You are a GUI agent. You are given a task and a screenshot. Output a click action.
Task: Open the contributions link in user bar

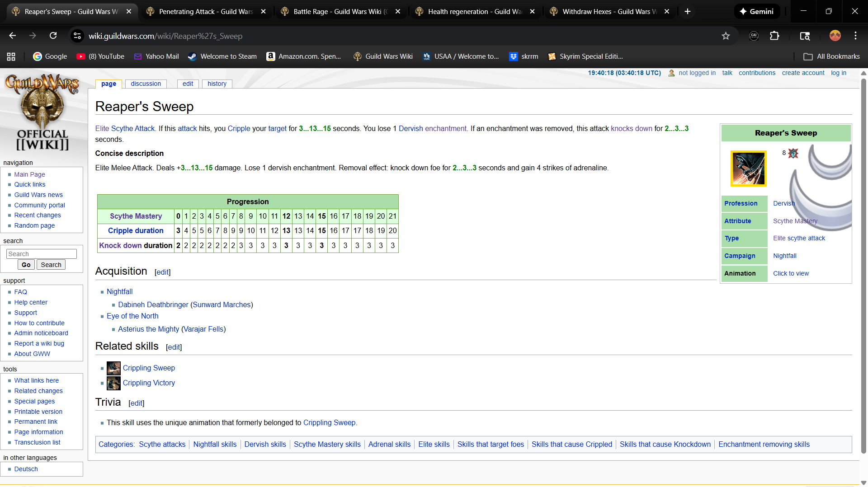tap(757, 73)
